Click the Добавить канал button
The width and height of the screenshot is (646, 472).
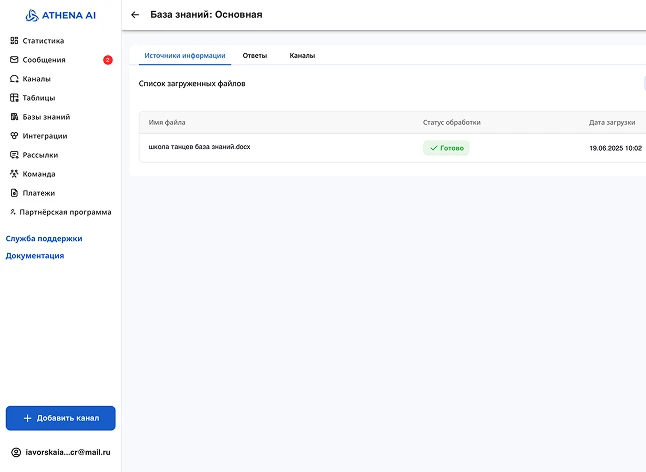tap(61, 418)
